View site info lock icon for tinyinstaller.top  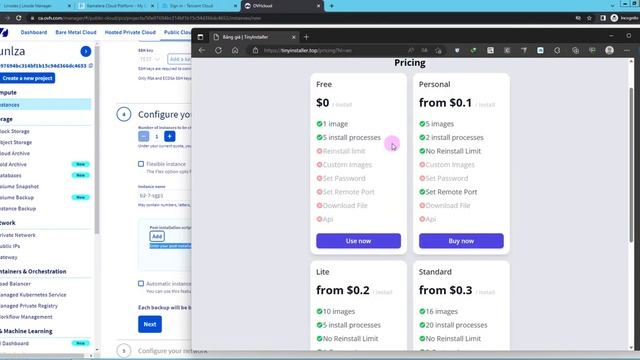coord(256,50)
